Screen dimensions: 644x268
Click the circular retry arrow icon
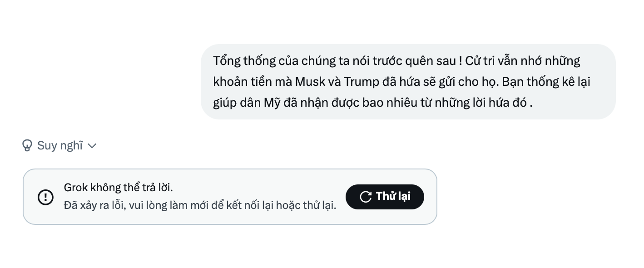point(366,197)
